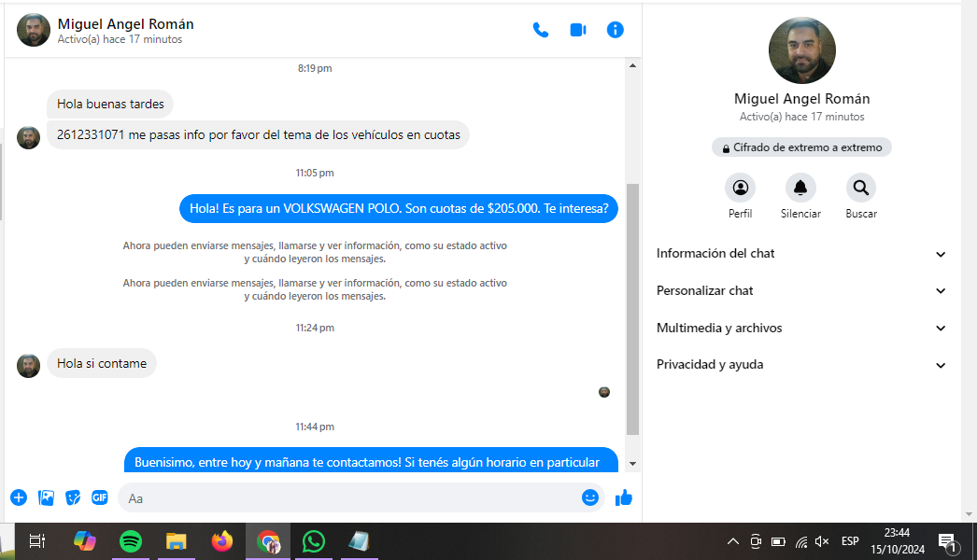Open Spotify from the taskbar
Viewport: 977px width, 560px height.
pyautogui.click(x=131, y=541)
